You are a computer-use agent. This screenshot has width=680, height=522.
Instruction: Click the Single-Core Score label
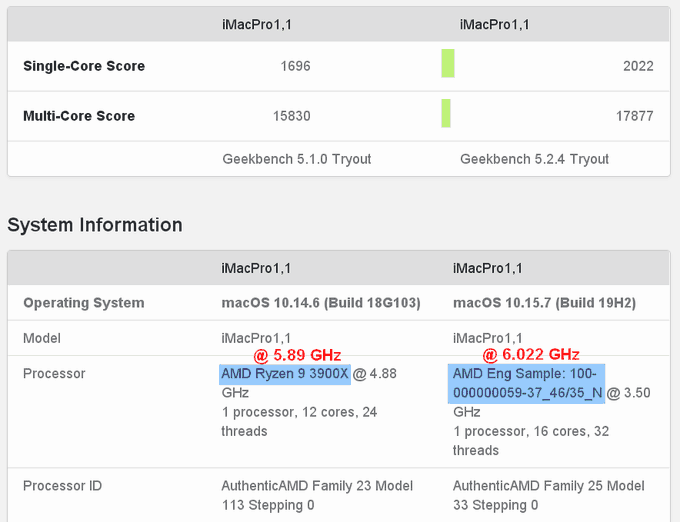pyautogui.click(x=84, y=66)
